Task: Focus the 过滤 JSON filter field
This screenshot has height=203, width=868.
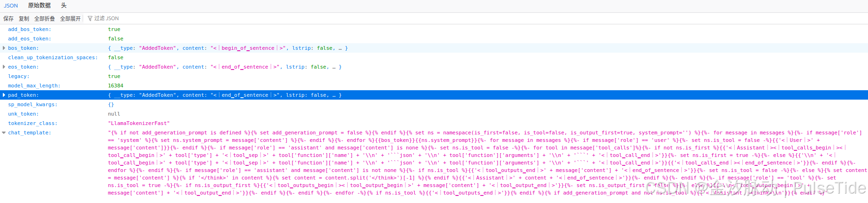Action: pyautogui.click(x=107, y=18)
